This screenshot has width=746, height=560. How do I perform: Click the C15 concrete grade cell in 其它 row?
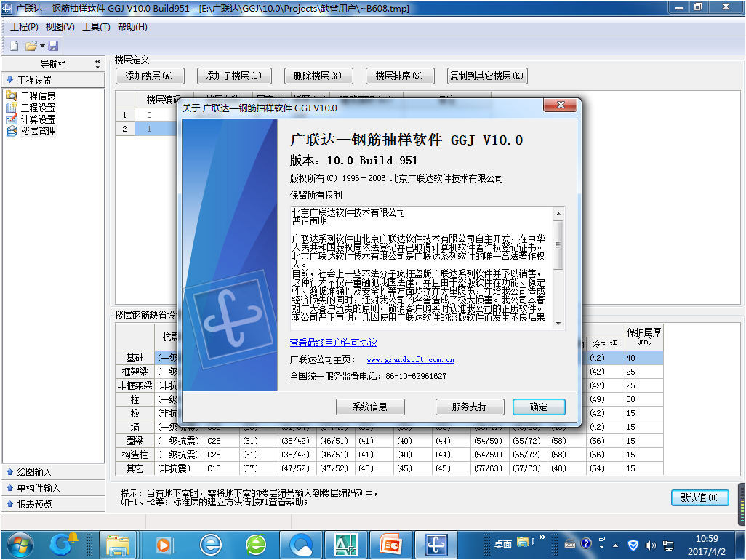pyautogui.click(x=222, y=468)
